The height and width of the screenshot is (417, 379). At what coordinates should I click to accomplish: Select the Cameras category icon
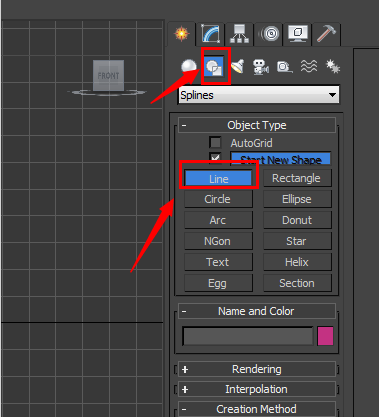260,66
